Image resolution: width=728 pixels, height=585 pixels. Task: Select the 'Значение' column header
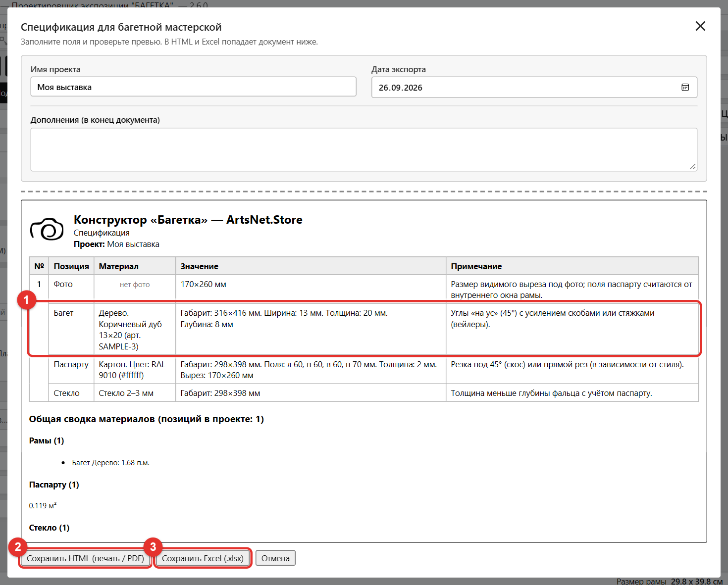pyautogui.click(x=311, y=266)
